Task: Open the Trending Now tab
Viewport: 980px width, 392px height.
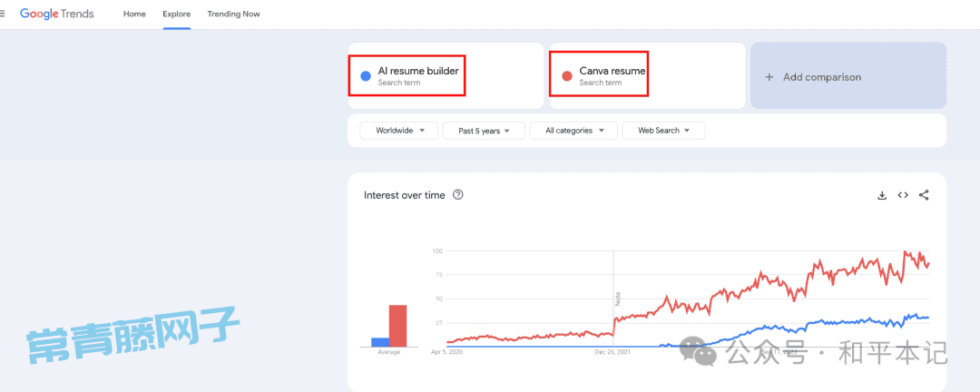Action: 234,14
